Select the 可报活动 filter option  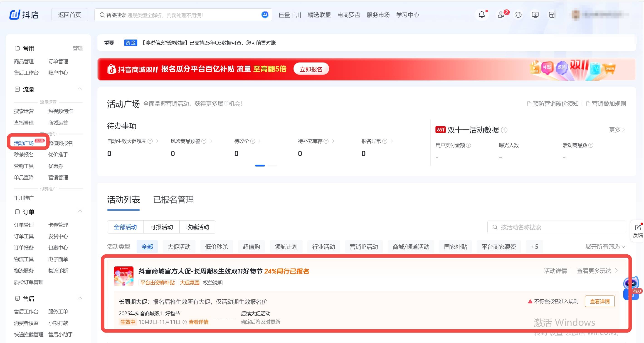(x=161, y=227)
